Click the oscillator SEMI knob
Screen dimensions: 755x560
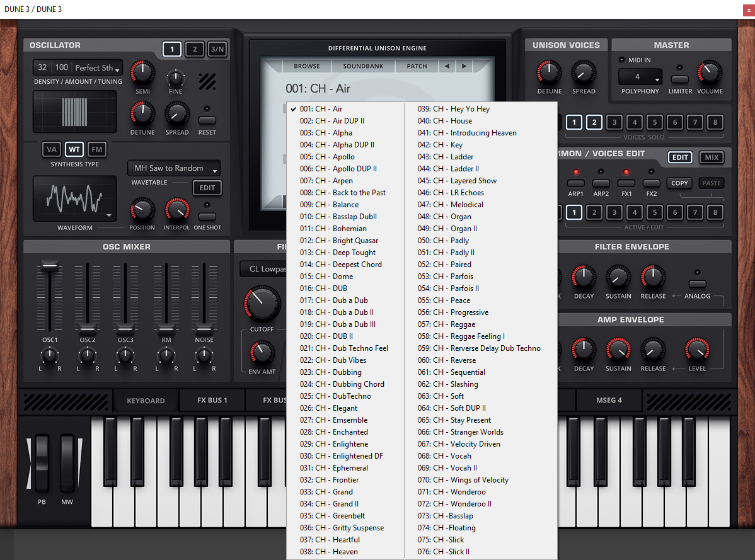142,72
